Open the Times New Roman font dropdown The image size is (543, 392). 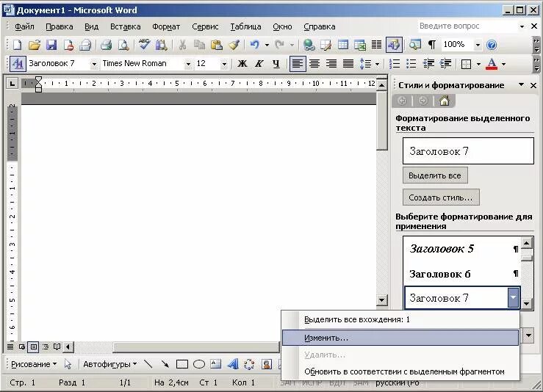coord(187,64)
